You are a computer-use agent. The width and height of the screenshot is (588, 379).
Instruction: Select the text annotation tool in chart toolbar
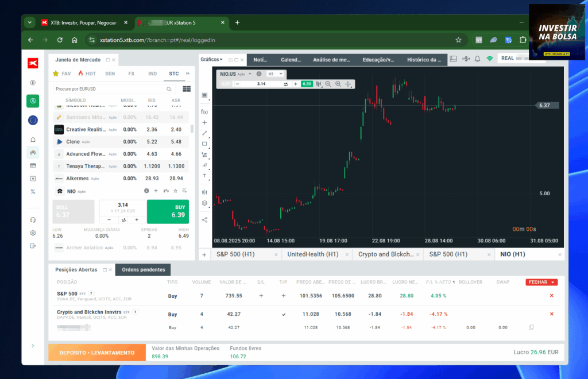pos(204,176)
